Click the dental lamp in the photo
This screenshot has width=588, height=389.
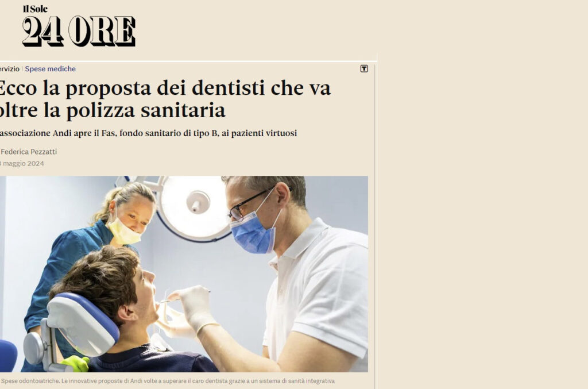194,209
